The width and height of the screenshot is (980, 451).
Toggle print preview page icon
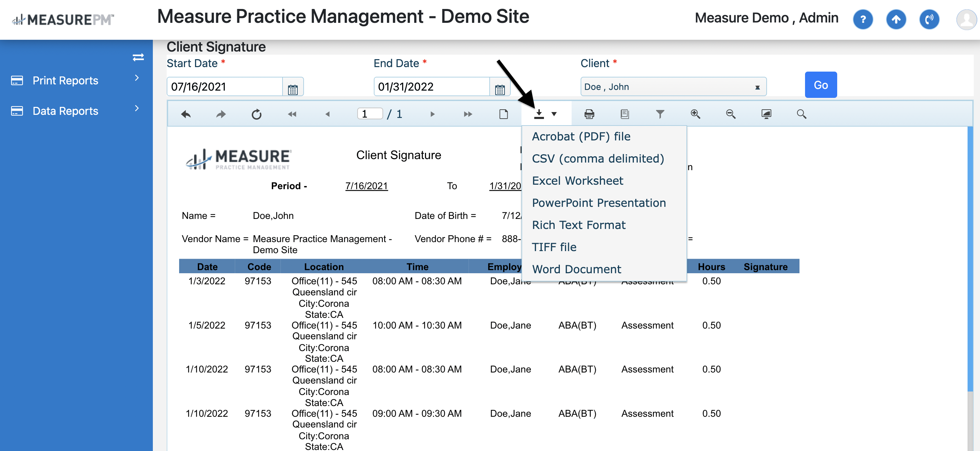coord(503,114)
